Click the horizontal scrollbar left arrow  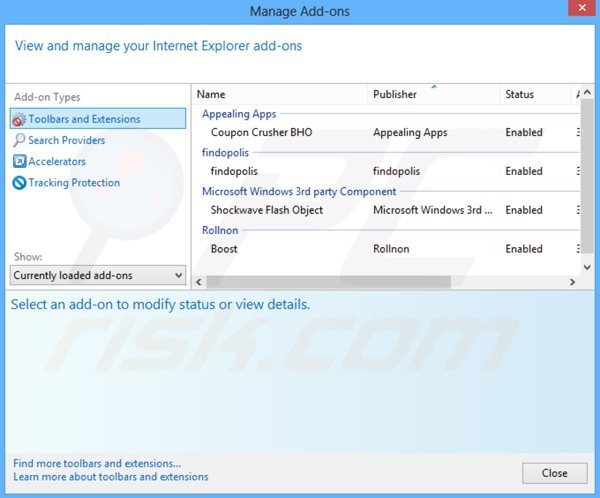pyautogui.click(x=199, y=282)
